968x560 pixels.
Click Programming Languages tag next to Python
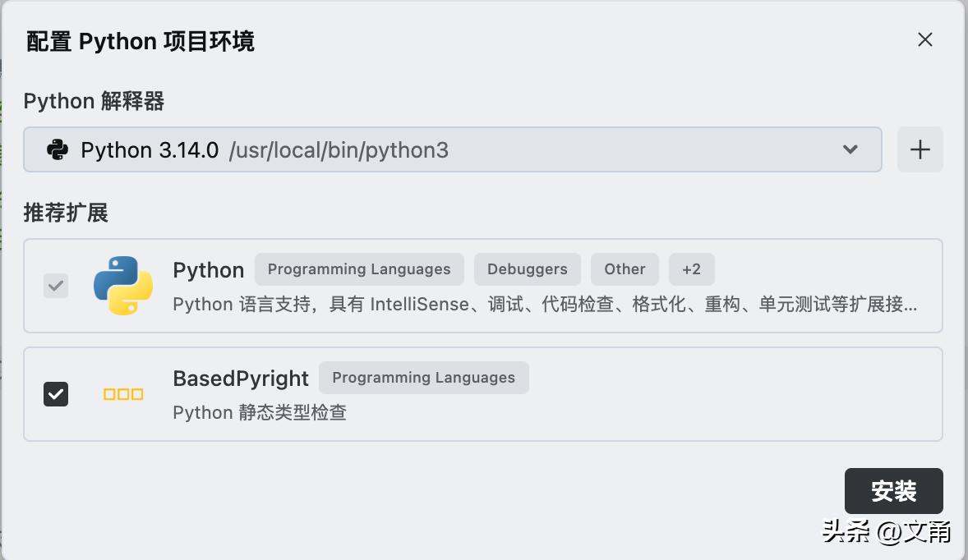[359, 269]
